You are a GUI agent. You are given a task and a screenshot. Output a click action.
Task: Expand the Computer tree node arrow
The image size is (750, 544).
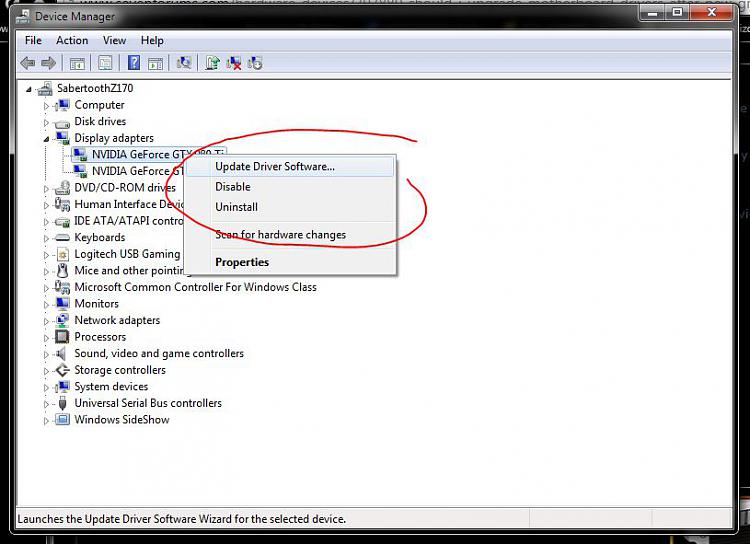coord(46,106)
